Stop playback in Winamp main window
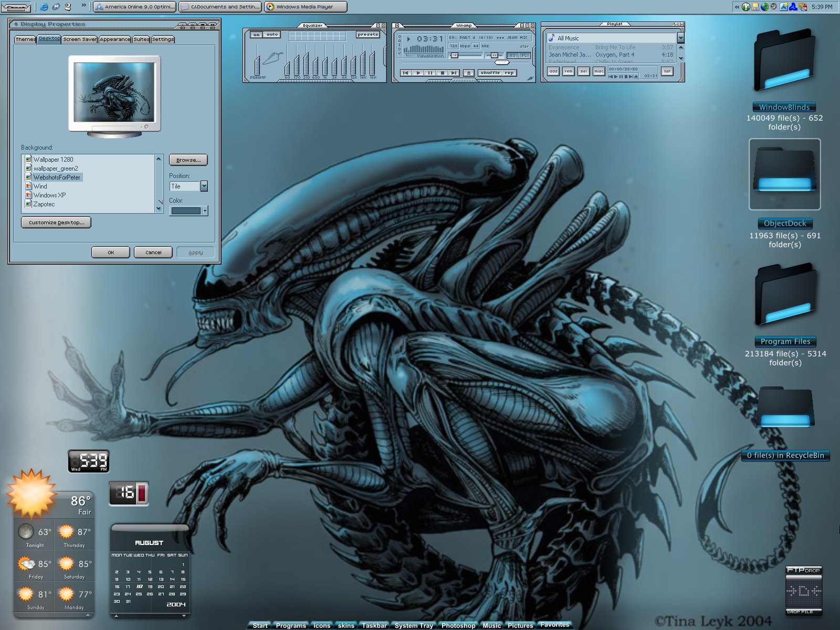This screenshot has width=840, height=630. pyautogui.click(x=442, y=73)
